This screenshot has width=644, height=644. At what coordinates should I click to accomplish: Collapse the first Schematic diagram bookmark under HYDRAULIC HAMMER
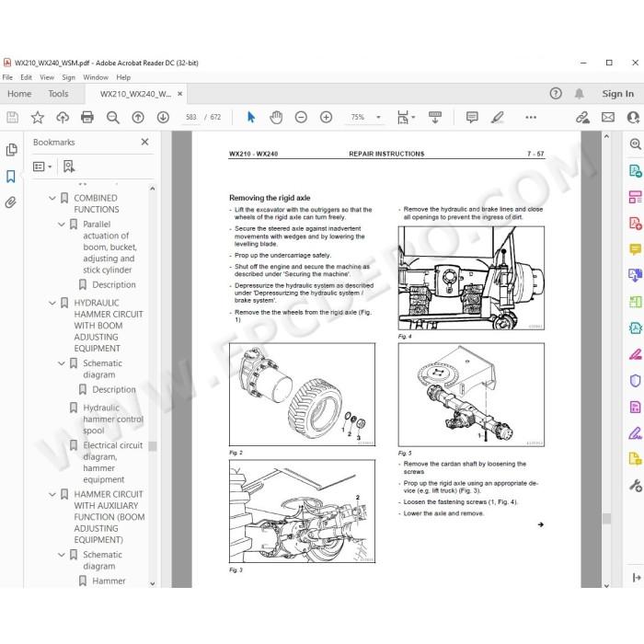[62, 363]
